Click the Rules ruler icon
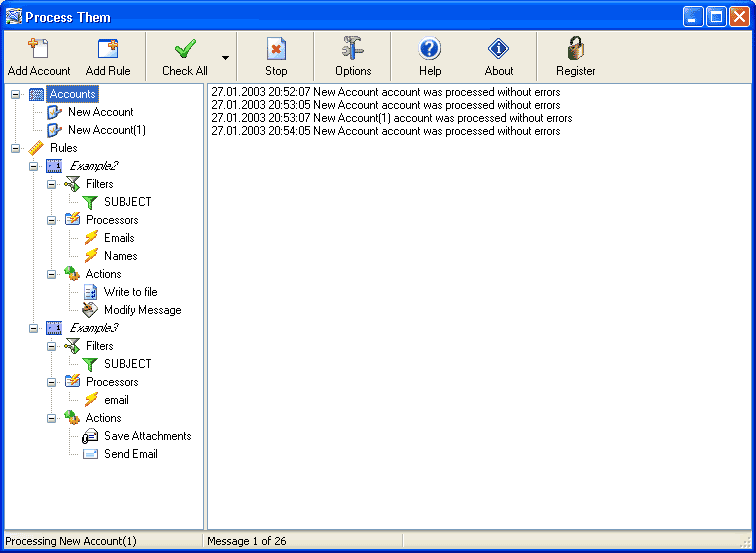Screen dimensions: 756x553 click(36, 148)
